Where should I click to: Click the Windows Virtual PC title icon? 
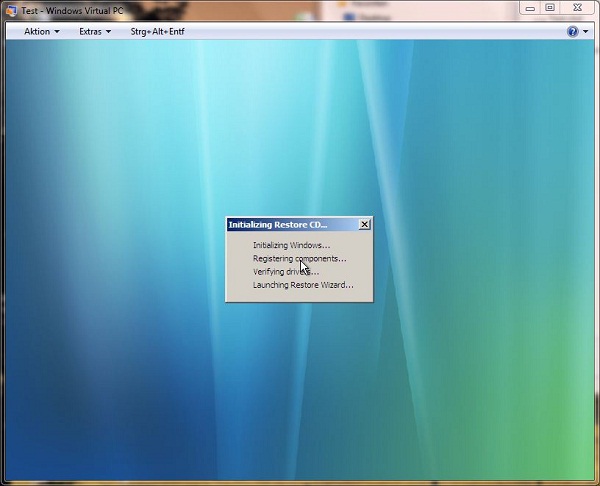11,10
